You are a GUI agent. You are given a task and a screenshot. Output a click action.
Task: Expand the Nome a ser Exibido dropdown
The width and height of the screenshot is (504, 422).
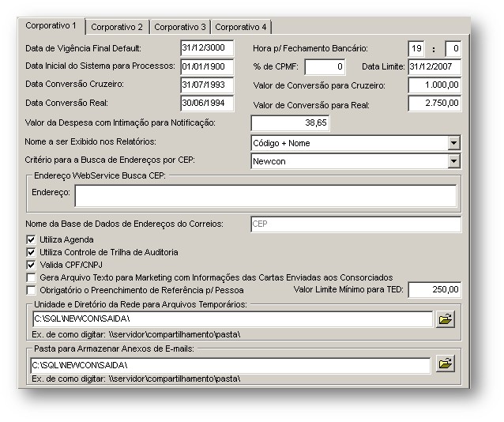coord(453,143)
